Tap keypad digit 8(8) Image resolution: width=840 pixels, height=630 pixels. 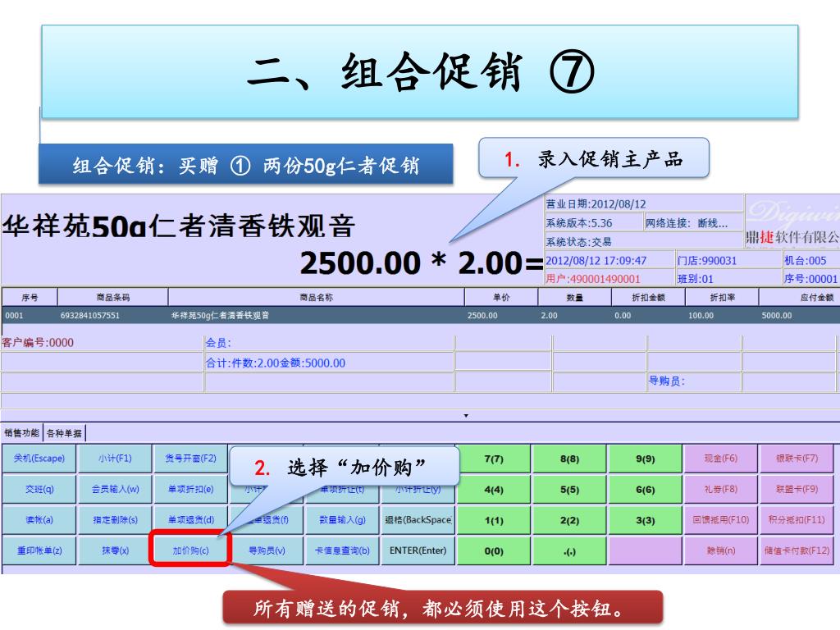[569, 459]
